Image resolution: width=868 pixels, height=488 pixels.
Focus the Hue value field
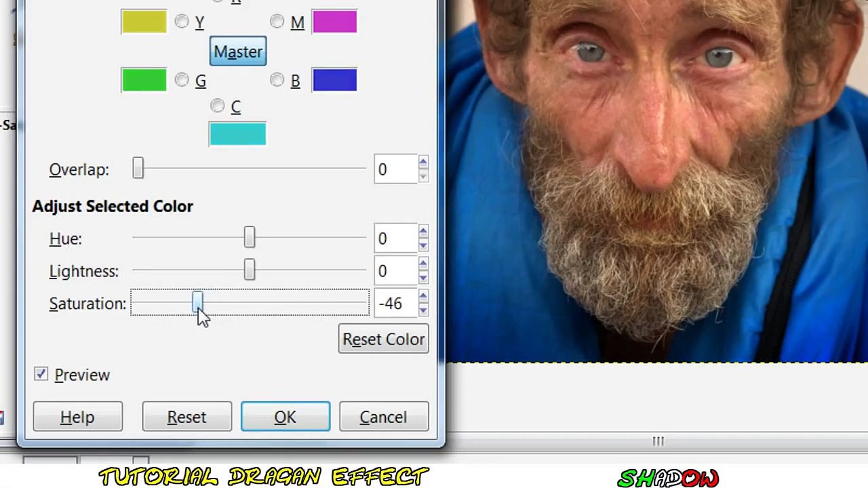point(395,239)
